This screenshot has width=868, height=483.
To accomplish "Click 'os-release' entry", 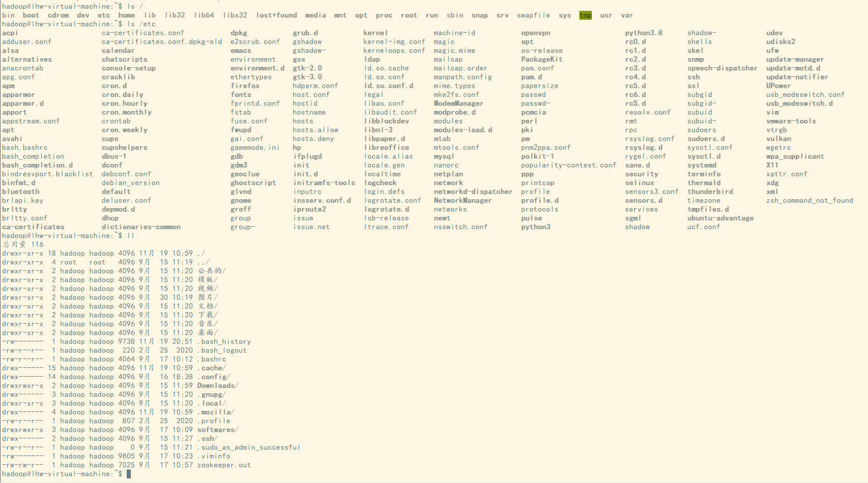I will (x=542, y=51).
